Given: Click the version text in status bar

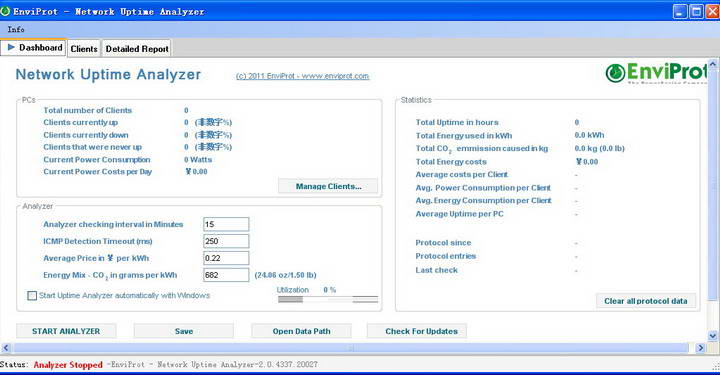Looking at the screenshot, I should point(212,364).
